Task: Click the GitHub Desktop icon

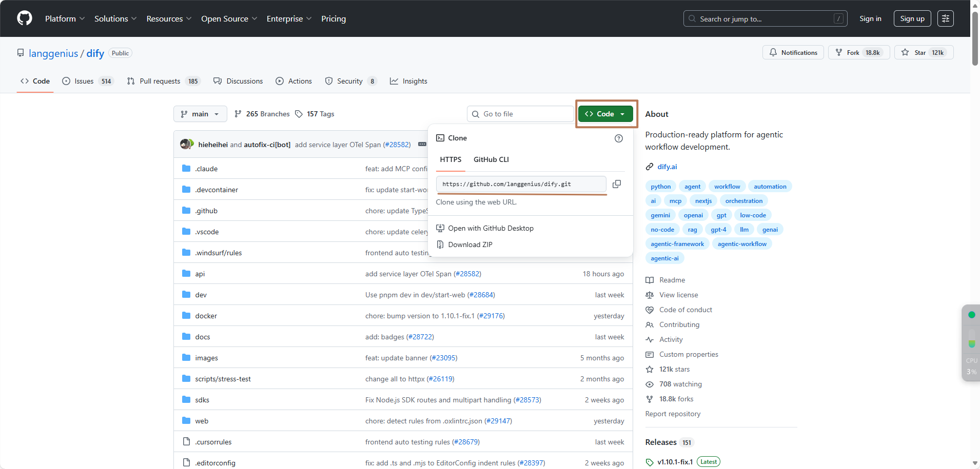Action: pyautogui.click(x=440, y=228)
